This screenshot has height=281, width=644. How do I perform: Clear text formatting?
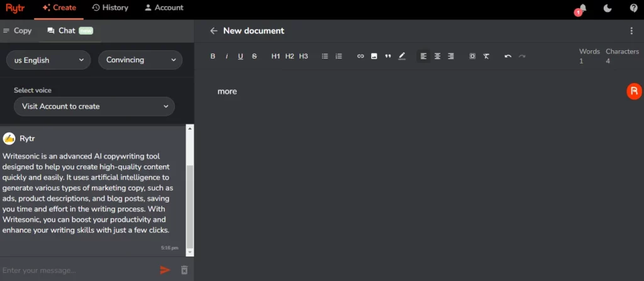(486, 57)
